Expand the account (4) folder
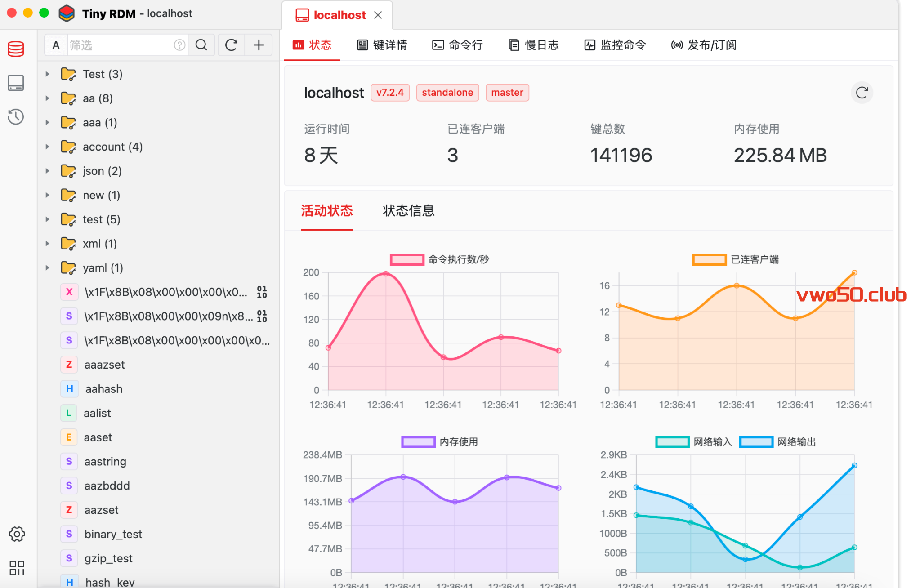 [x=47, y=147]
